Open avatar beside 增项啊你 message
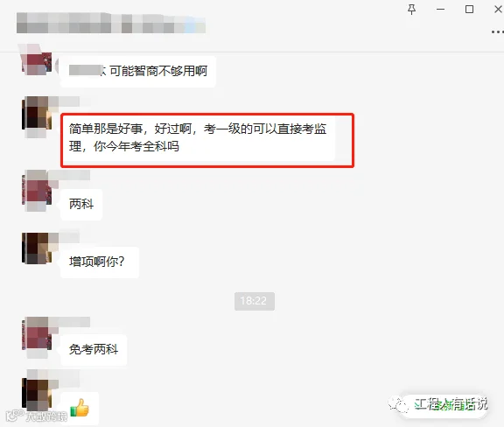Image resolution: width=504 pixels, height=427 pixels. (x=37, y=248)
